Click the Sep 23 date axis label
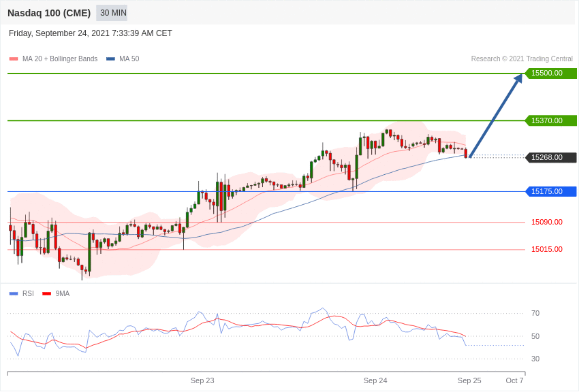This screenshot has width=579, height=392. [202, 380]
